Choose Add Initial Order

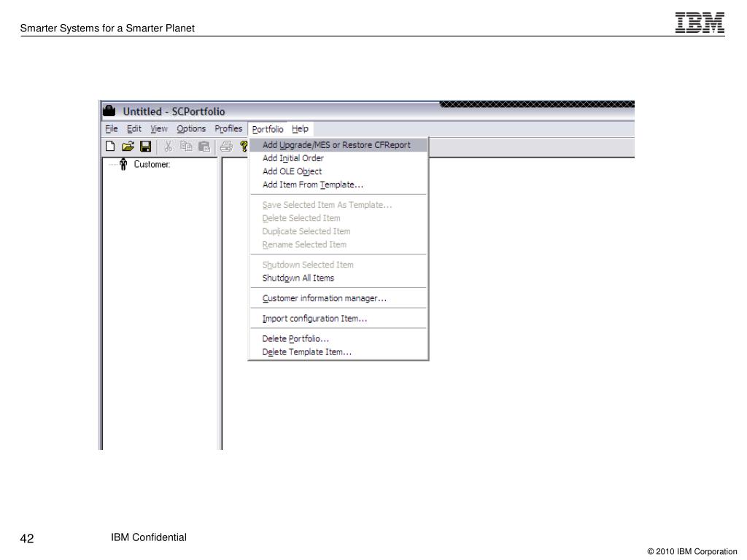[x=338, y=158]
